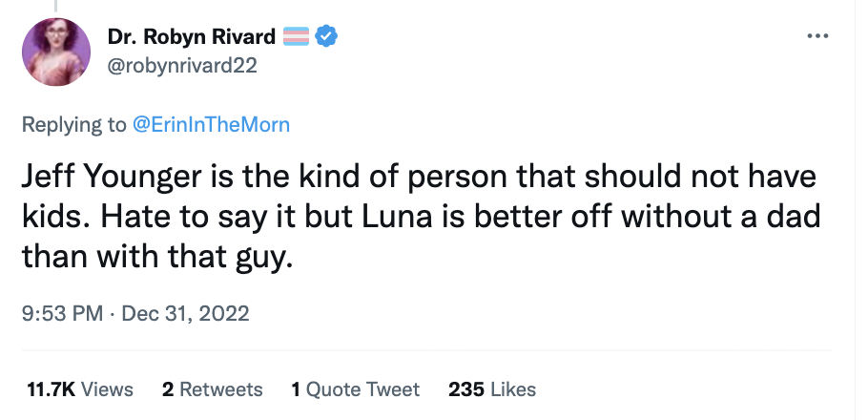Open the tweet's three-dot More menu
Screen dimensions: 868x420
tap(816, 36)
